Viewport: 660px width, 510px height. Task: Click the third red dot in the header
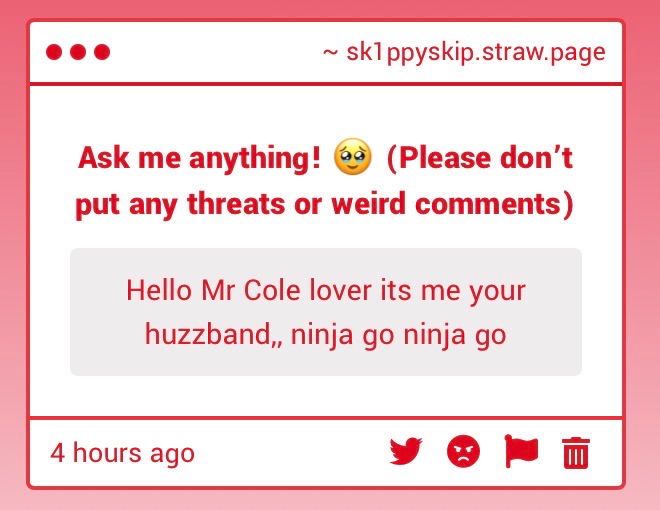(102, 52)
